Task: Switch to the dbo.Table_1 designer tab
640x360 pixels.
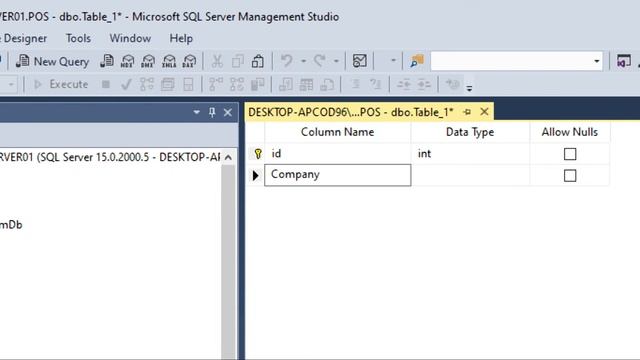Action: (x=351, y=112)
